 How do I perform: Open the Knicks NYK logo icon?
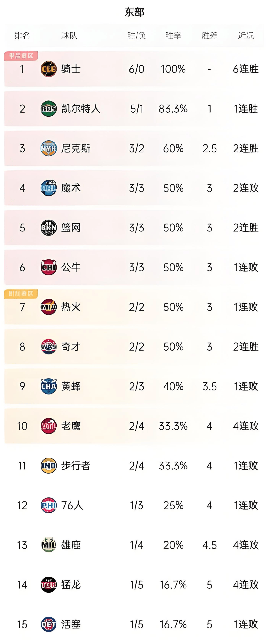(49, 148)
